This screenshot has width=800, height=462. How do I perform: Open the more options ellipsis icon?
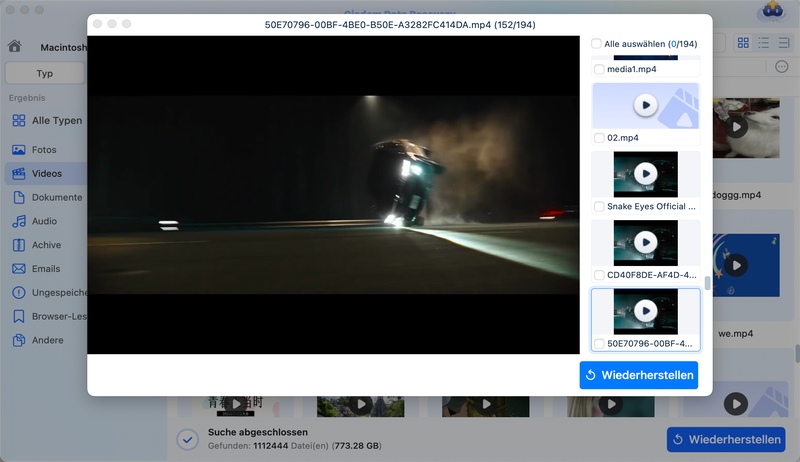[782, 67]
